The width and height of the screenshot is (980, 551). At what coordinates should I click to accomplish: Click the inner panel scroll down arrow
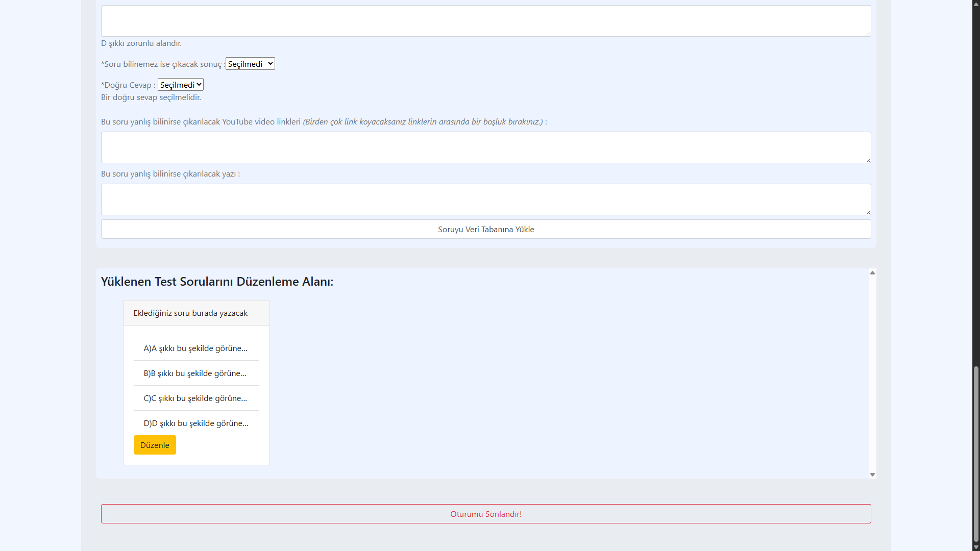pos(872,474)
